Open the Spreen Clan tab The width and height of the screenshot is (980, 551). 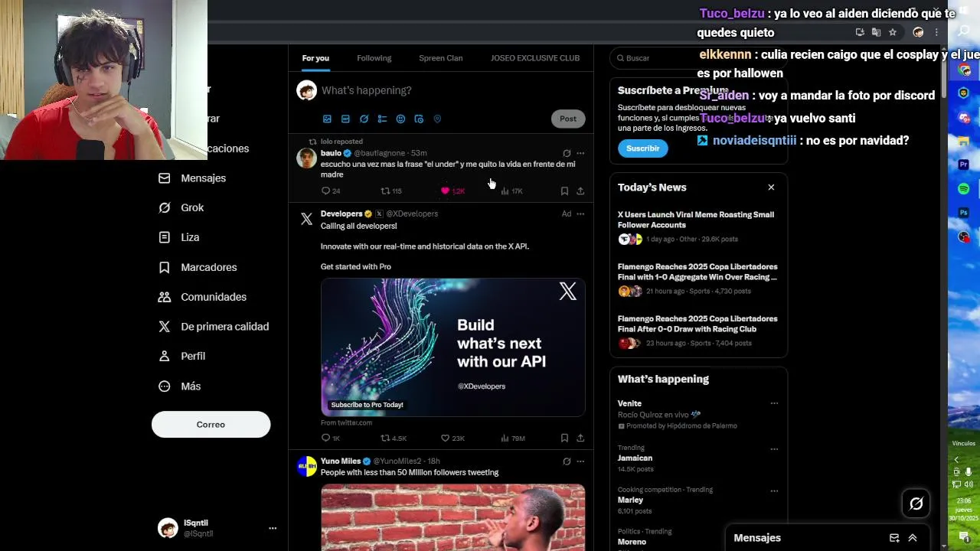tap(440, 58)
